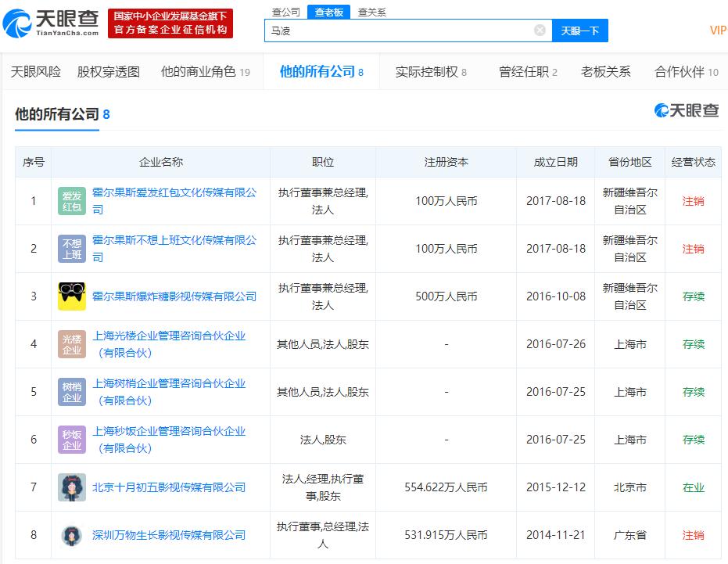Open the 天眼风险 tab
The height and width of the screenshot is (564, 728).
pos(36,70)
